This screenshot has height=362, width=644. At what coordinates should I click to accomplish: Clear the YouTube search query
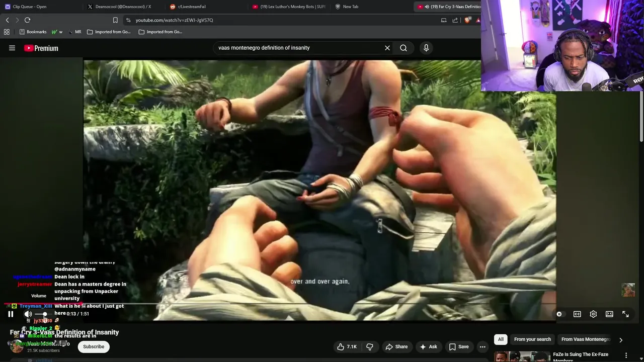pos(387,48)
